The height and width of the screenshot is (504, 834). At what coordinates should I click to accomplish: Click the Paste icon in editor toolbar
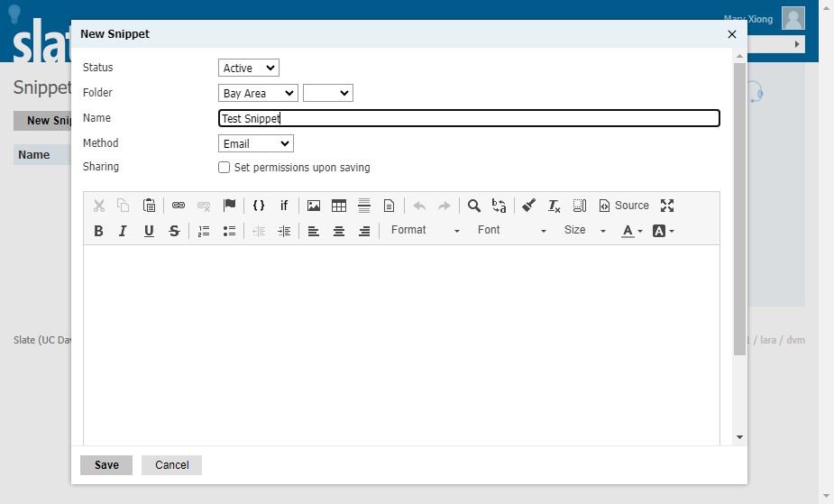[149, 206]
